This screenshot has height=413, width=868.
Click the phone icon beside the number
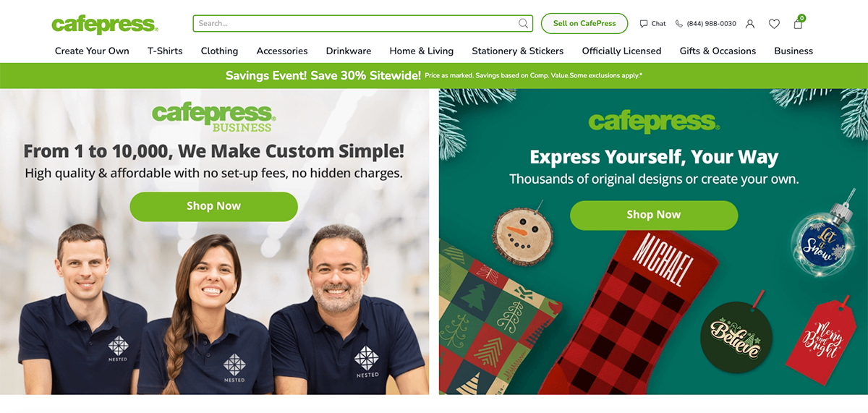pos(678,24)
